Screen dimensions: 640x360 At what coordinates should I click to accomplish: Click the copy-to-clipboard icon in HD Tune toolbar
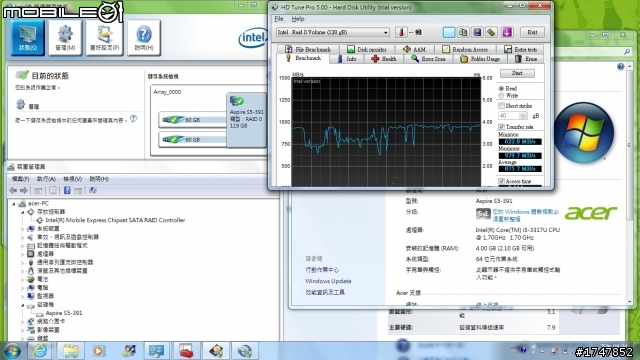pos(463,32)
